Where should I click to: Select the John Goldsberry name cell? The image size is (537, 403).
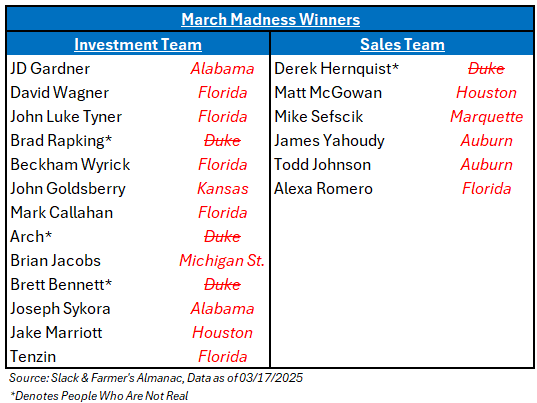68,189
